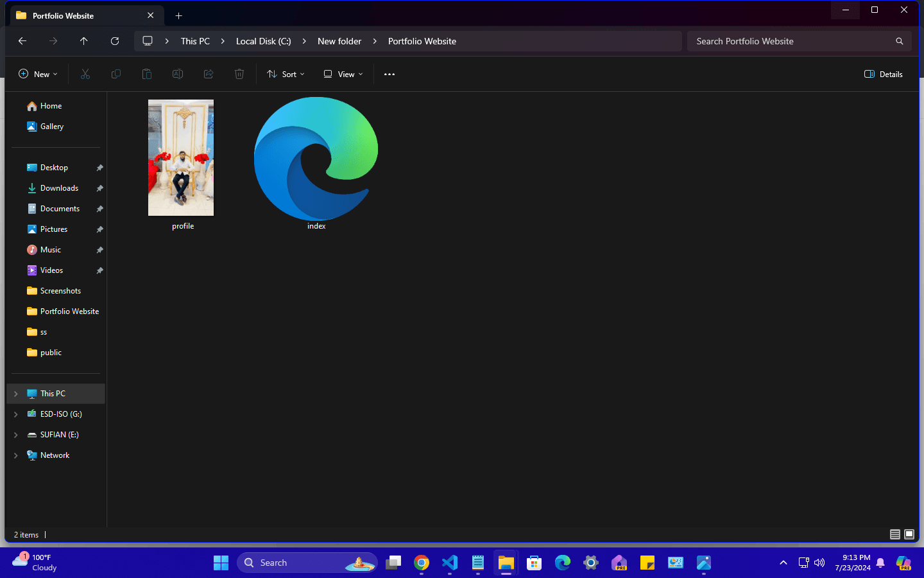Expand ESD-ISO (G:) drive node
The image size is (924, 578).
[x=16, y=414]
